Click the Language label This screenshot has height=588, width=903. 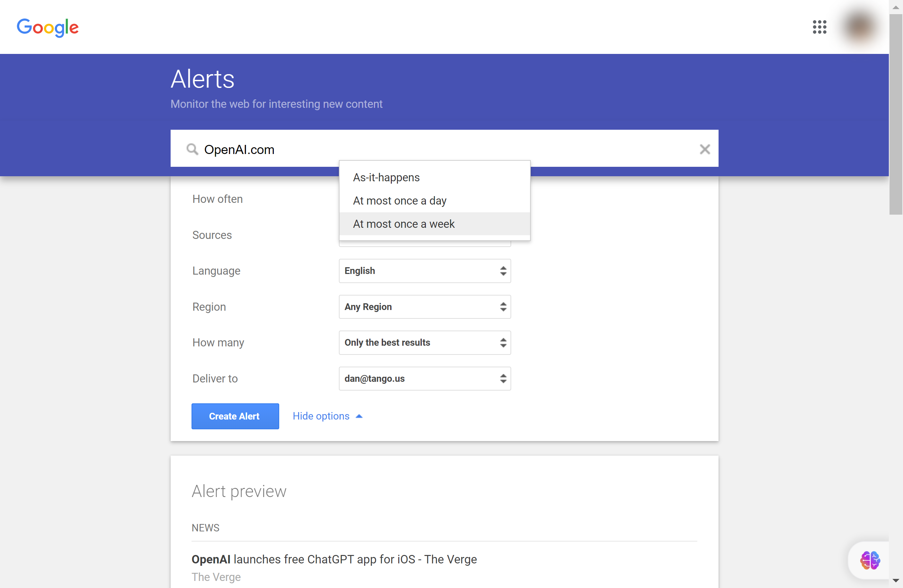point(216,271)
